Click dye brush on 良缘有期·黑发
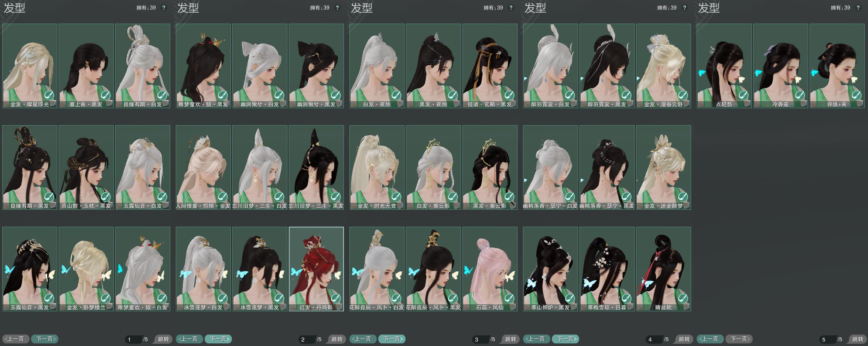Image resolution: width=868 pixels, height=346 pixels. click(x=49, y=197)
